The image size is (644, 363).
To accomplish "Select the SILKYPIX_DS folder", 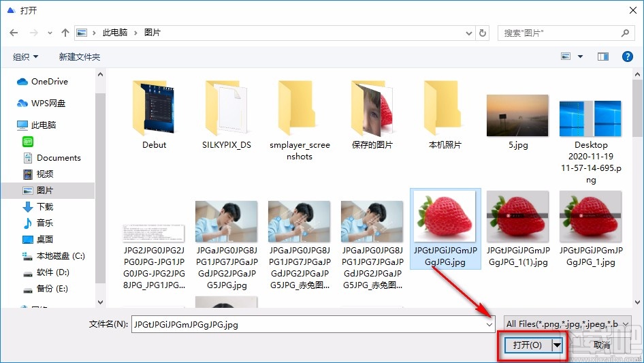I will point(227,115).
